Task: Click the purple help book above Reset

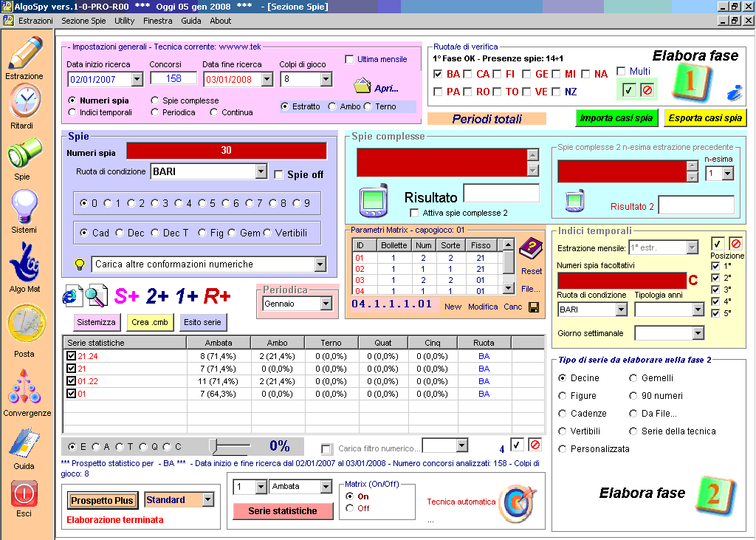Action: [x=530, y=248]
